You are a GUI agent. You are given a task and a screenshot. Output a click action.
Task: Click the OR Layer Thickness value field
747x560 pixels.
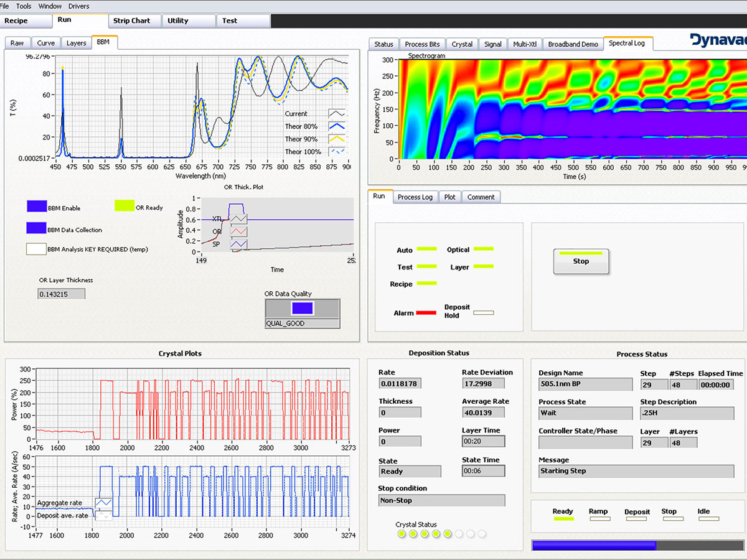(60, 293)
